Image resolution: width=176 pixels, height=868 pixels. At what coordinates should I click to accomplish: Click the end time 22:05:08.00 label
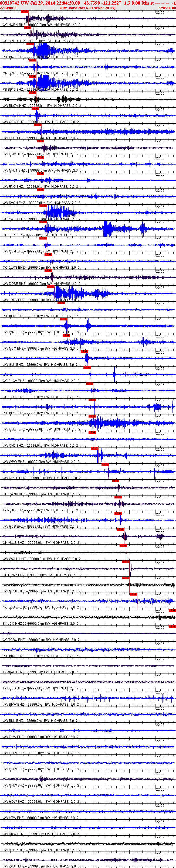(x=167, y=8)
